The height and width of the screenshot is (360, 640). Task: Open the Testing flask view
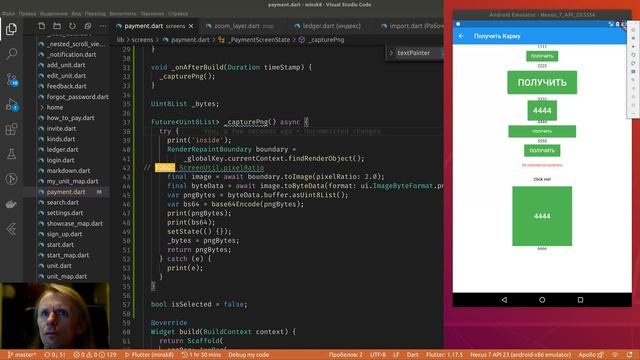[11, 154]
